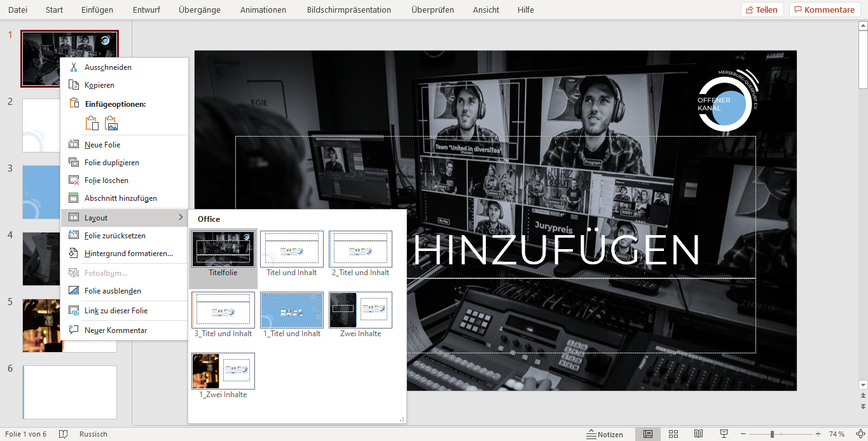Screen dimensions: 868x441
Task: Toggle Notizen pane in status bar
Action: coord(605,434)
